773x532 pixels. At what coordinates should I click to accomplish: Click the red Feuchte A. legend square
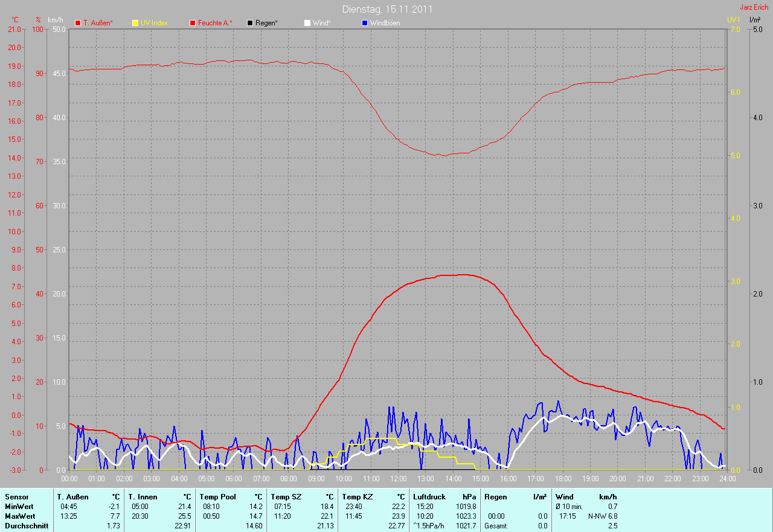(x=193, y=23)
